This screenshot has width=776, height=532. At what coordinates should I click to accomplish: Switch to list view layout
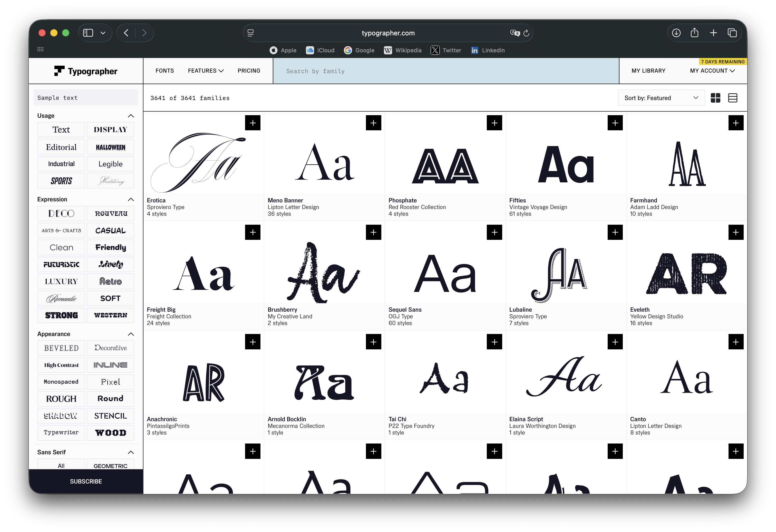733,98
